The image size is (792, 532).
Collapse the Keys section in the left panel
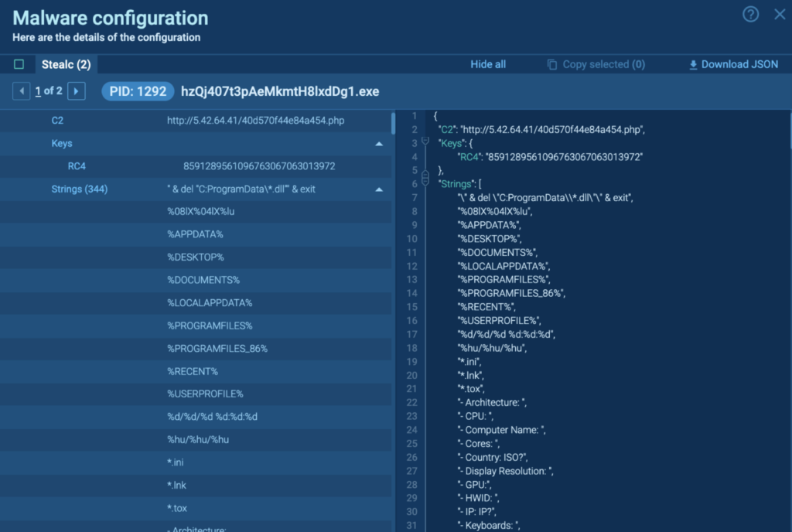(x=379, y=144)
